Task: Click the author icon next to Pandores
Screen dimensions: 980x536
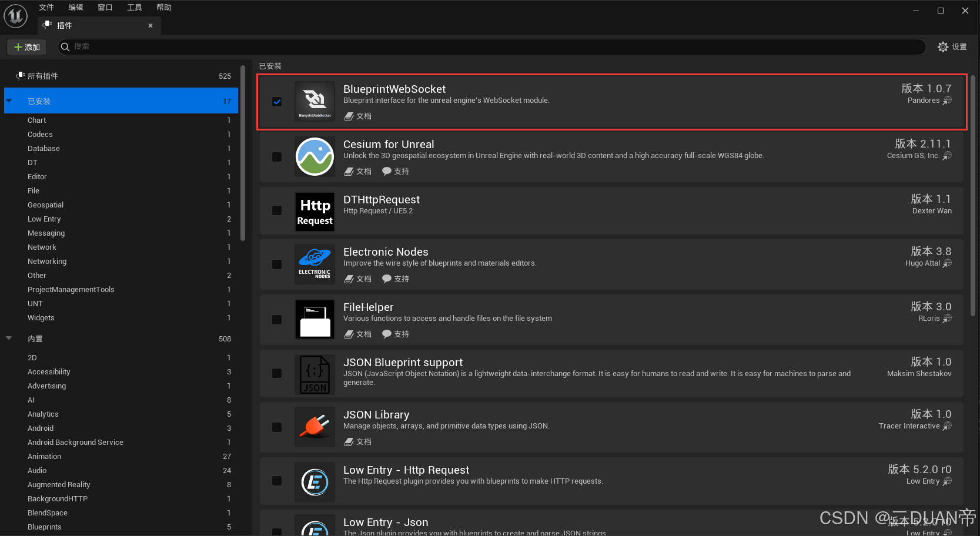Action: (947, 100)
